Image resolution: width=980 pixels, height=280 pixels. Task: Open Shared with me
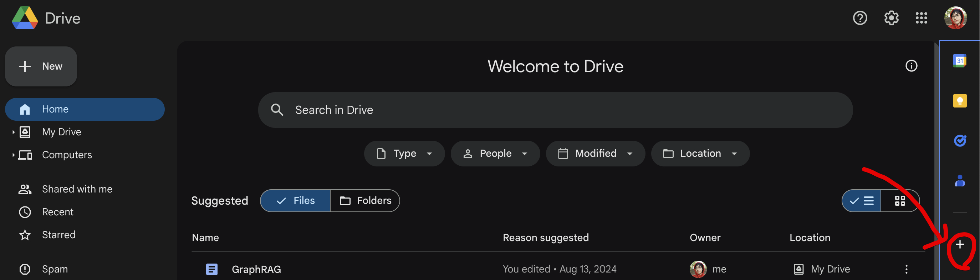click(x=77, y=189)
